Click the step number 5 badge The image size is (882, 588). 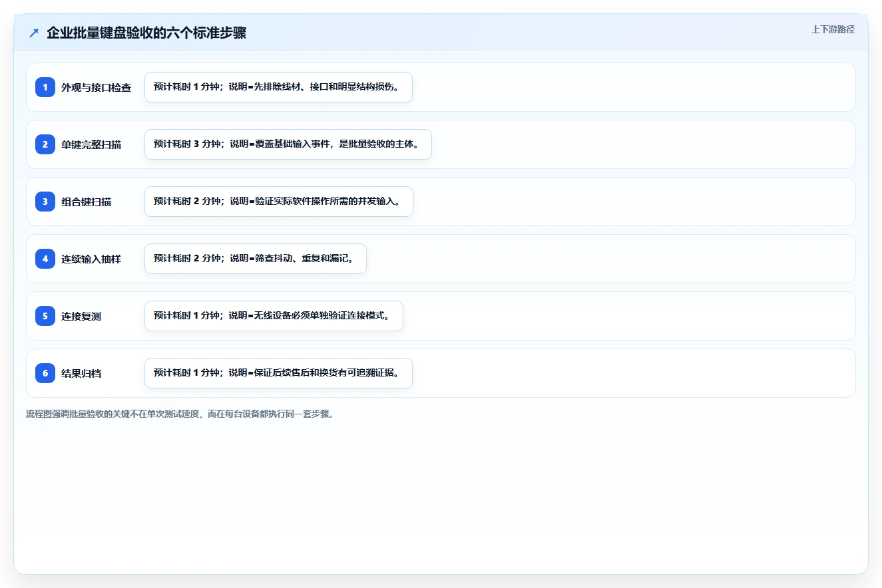pos(45,316)
